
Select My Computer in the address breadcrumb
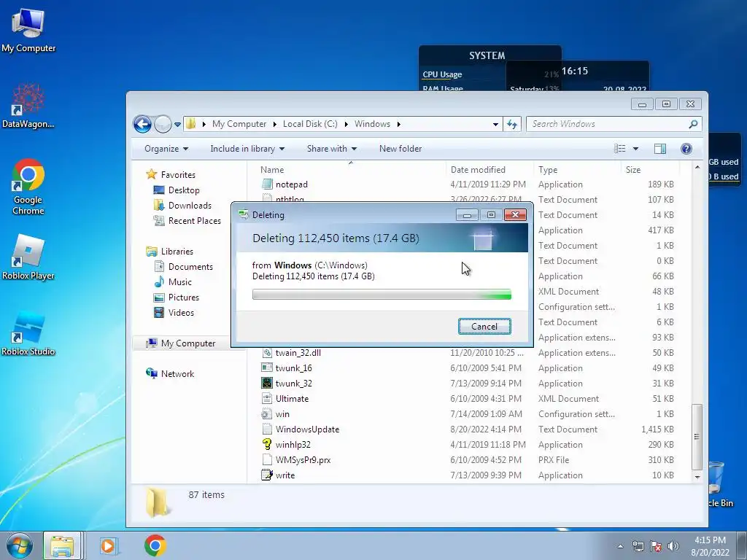[239, 124]
